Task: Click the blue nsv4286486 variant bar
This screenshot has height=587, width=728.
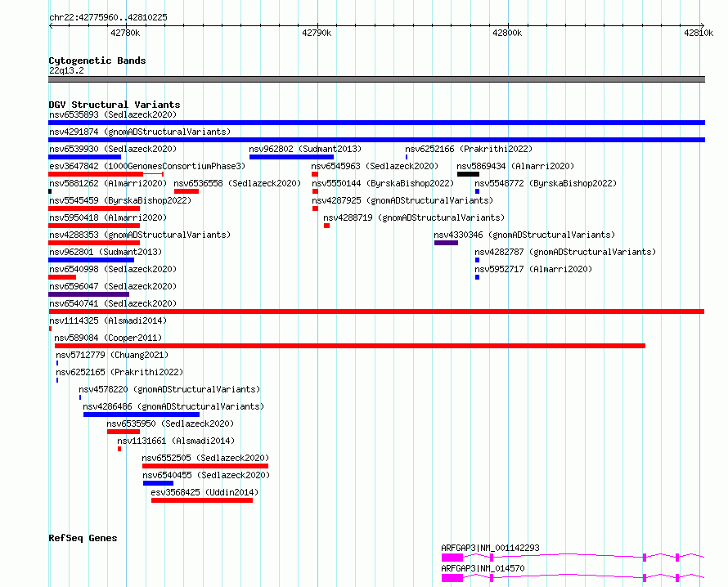Action: (x=142, y=414)
